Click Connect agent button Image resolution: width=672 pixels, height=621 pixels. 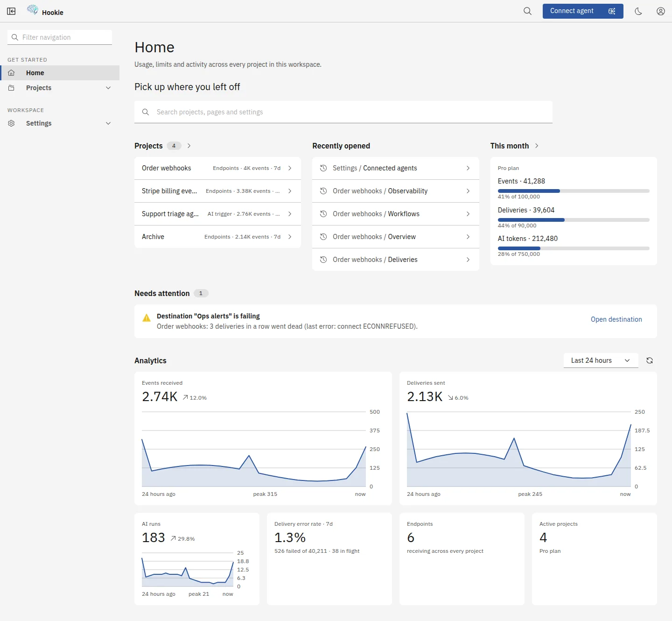[x=583, y=11]
